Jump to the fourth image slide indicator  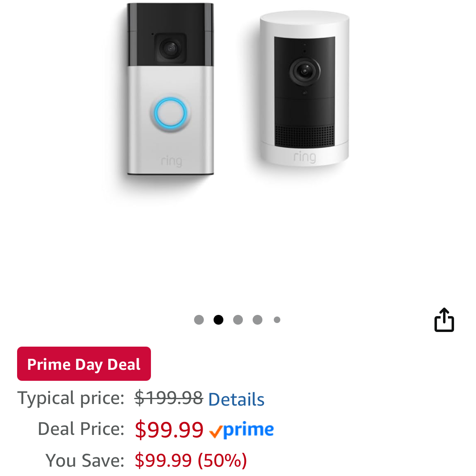click(x=257, y=320)
